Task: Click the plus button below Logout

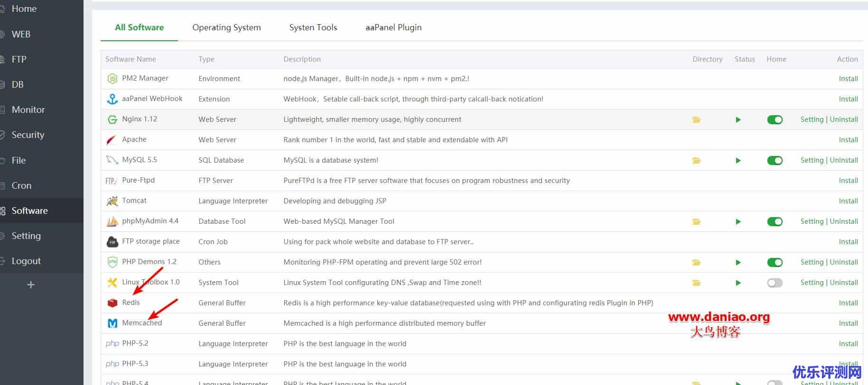Action: [31, 284]
